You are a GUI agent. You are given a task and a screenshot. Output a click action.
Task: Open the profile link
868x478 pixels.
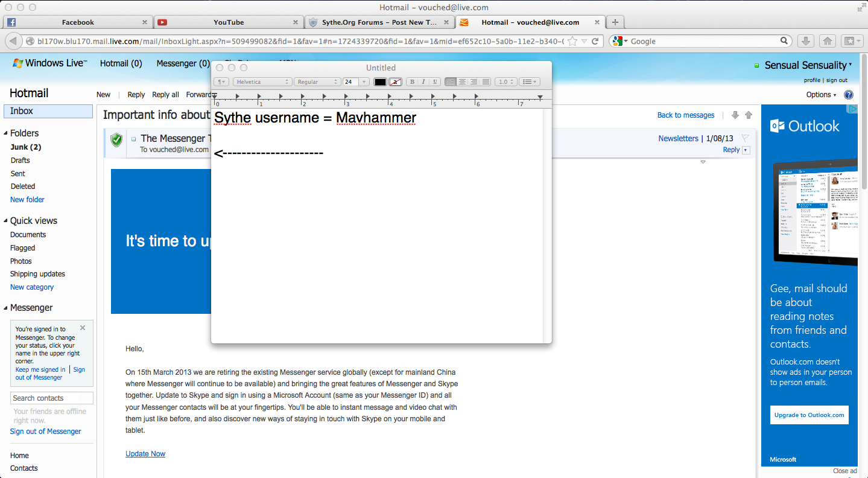[812, 80]
